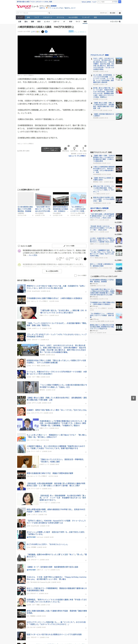
Task: Switch to the ライブ main tab
Action: click(37, 17)
